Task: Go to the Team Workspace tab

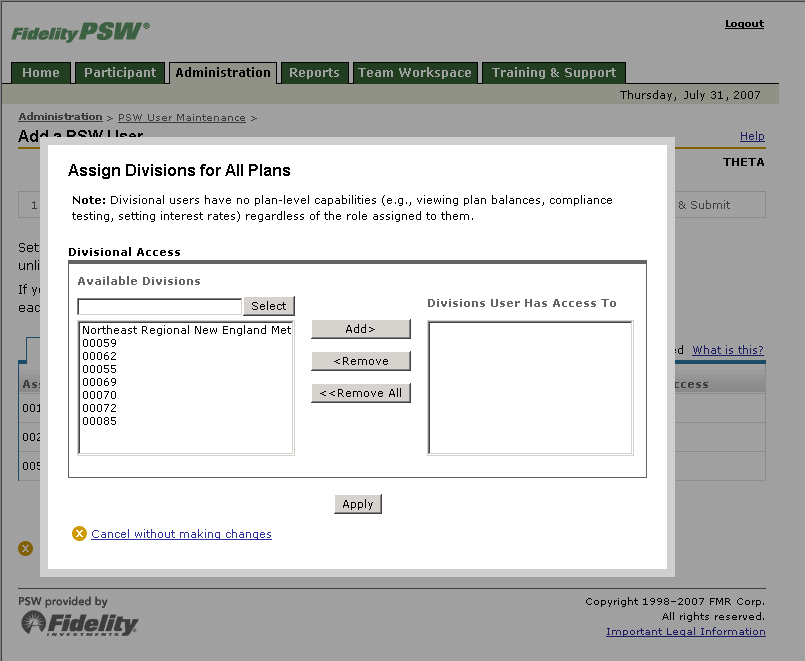Action: pos(415,73)
